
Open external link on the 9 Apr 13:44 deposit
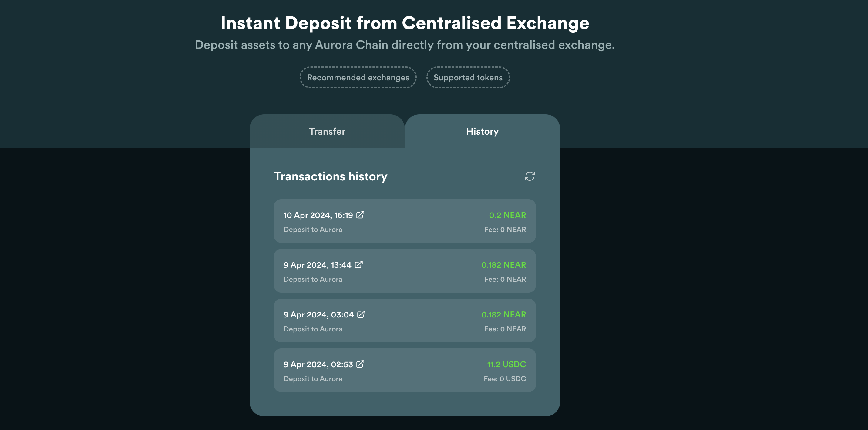tap(358, 264)
